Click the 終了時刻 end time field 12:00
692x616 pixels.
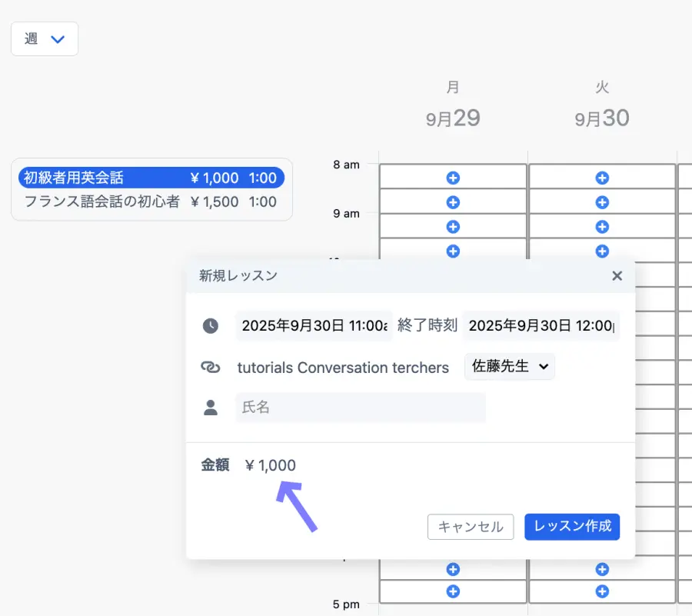click(x=541, y=325)
